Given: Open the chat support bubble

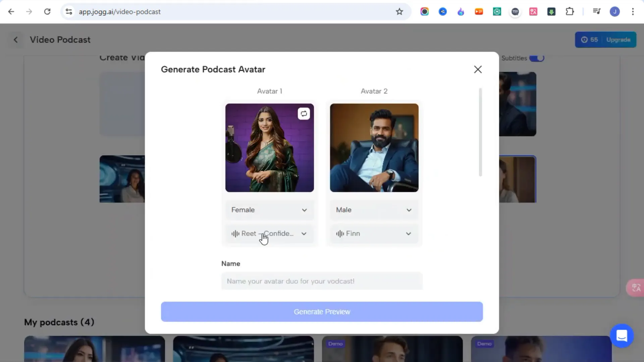Looking at the screenshot, I should tap(622, 335).
